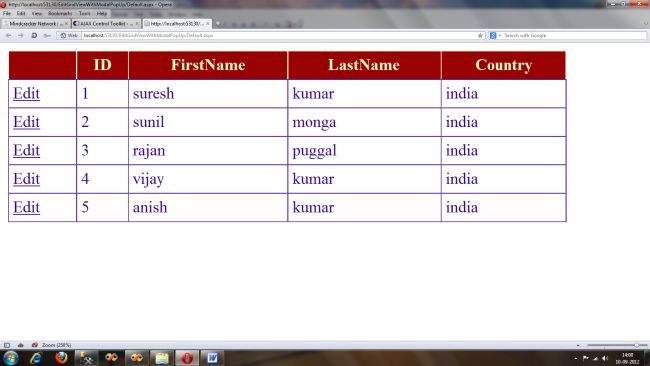Open a new tab with plus button
The width and height of the screenshot is (650, 366).
pyautogui.click(x=218, y=24)
